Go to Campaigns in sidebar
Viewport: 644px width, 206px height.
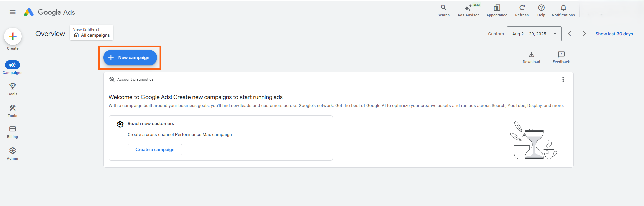[x=13, y=68]
